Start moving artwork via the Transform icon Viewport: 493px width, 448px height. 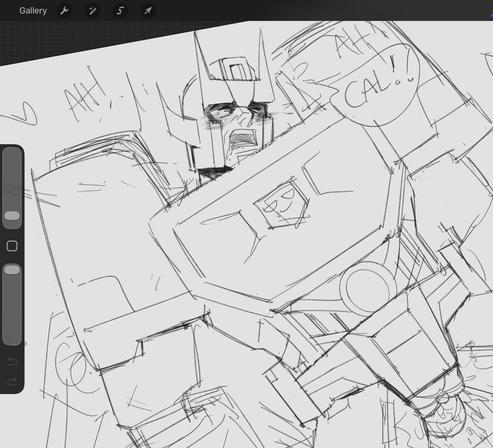[x=147, y=11]
